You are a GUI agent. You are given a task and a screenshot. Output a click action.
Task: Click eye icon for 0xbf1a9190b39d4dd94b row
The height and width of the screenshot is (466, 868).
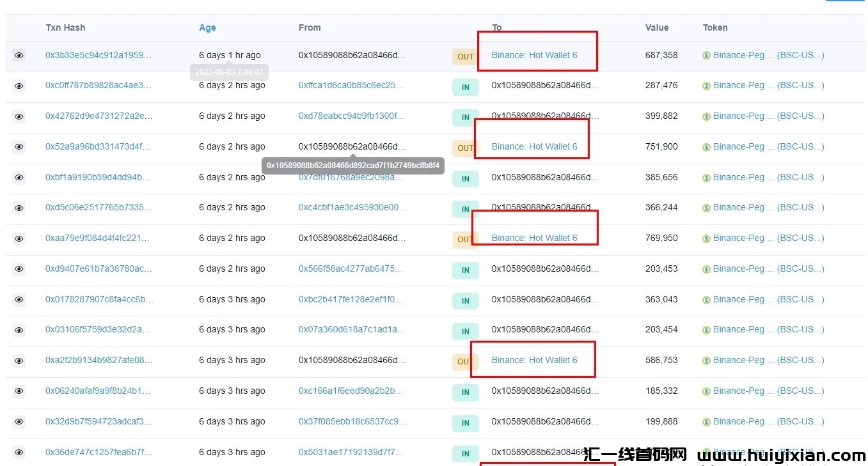pos(19,178)
